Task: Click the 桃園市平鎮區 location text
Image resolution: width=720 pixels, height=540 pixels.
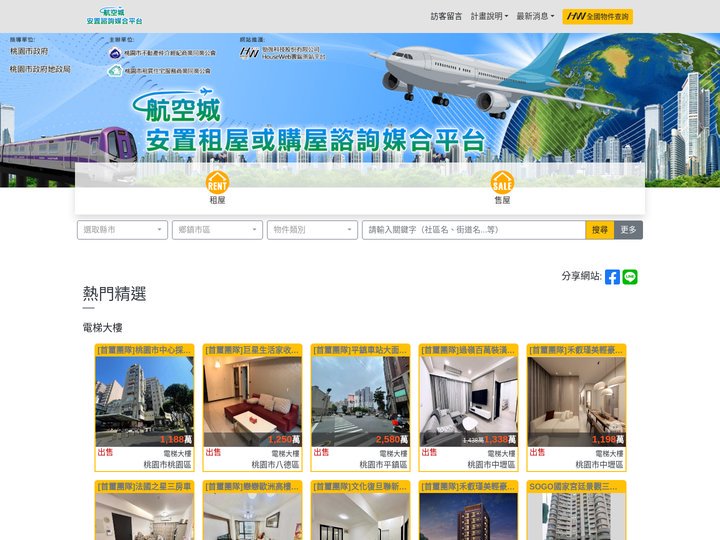Action: tap(383, 465)
